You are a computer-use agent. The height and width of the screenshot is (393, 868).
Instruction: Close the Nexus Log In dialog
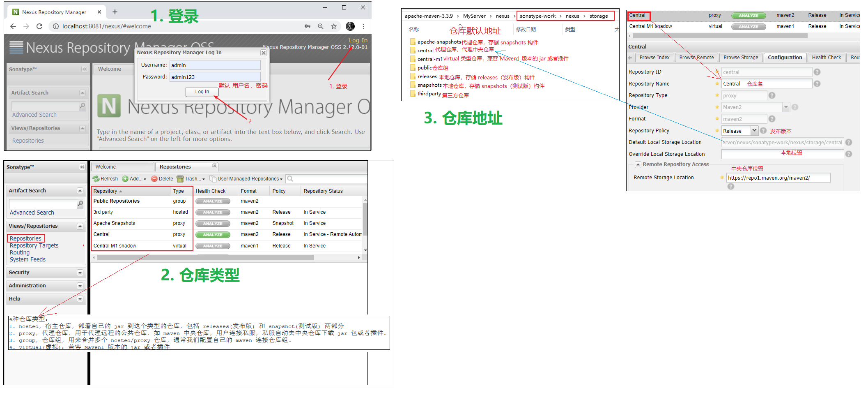264,53
